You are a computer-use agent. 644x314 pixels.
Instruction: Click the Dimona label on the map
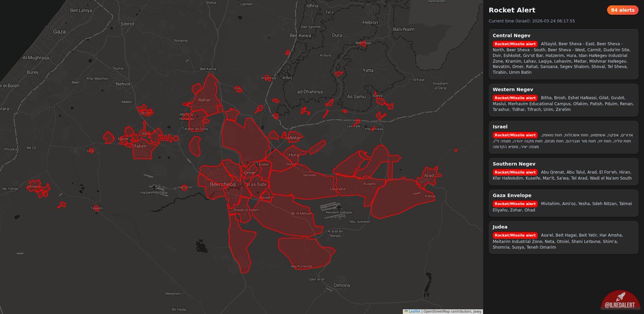pyautogui.click(x=342, y=285)
